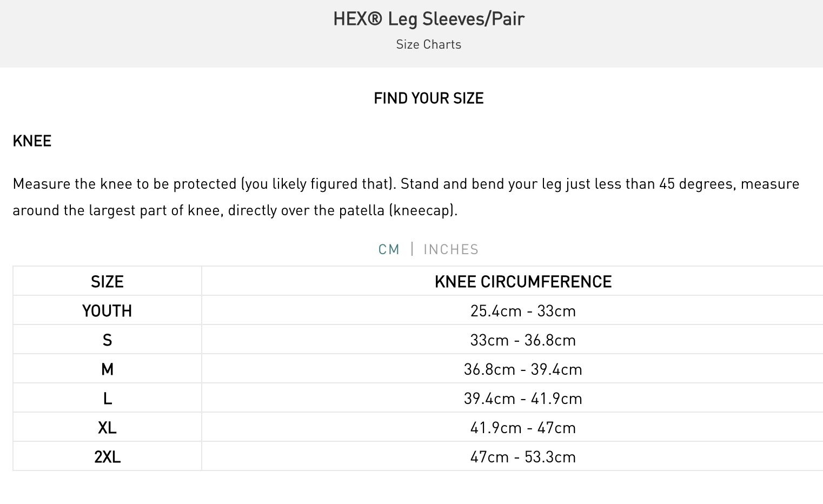Click the KNEE CIRCUMFERENCE column header

pyautogui.click(x=523, y=282)
